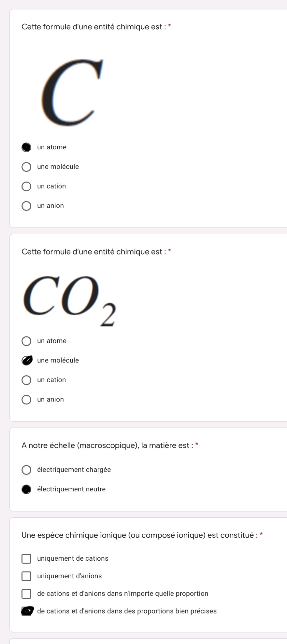Choose 'un atome' for the CO2 formula
Screen dimensions: 287x644
pyautogui.click(x=26, y=341)
